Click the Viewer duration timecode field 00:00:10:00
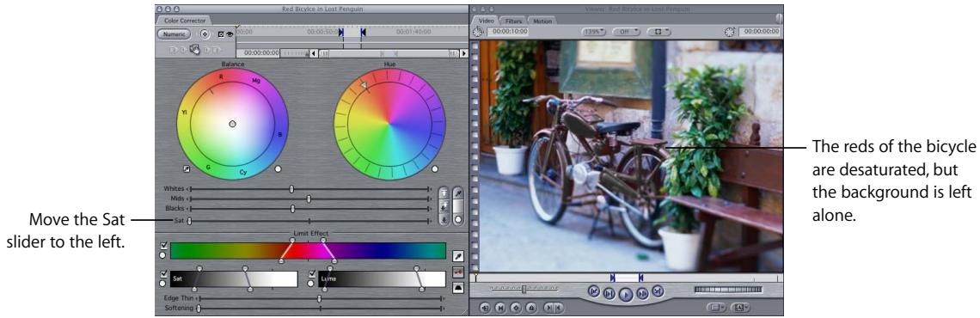 pyautogui.click(x=507, y=31)
